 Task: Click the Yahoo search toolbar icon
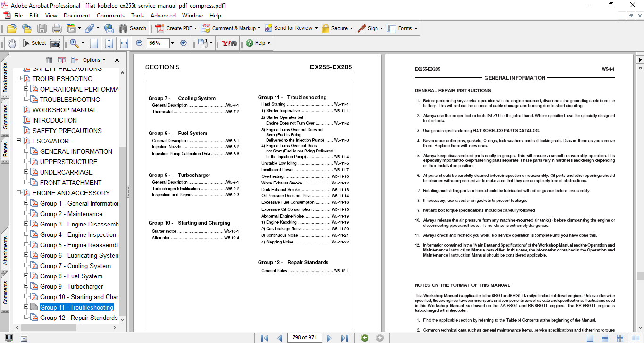tap(229, 43)
